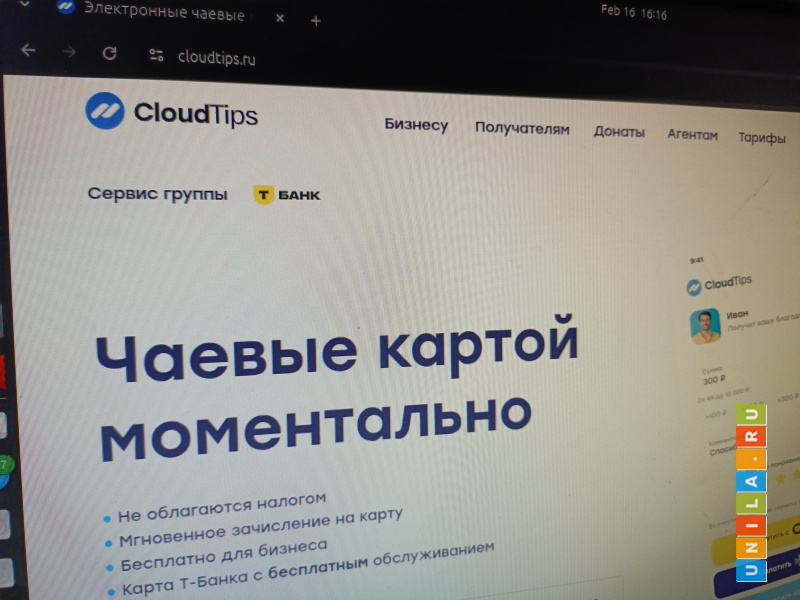Open the Бизнесу menu item

416,125
